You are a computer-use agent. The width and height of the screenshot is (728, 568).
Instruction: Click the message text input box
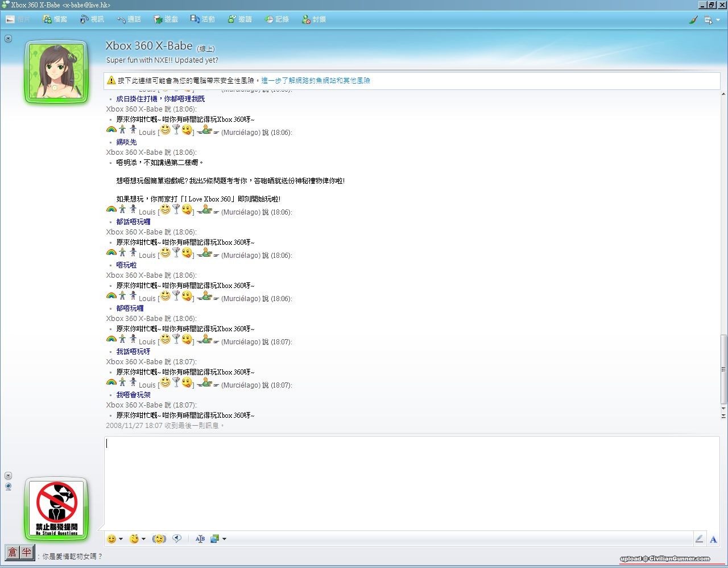[411, 483]
